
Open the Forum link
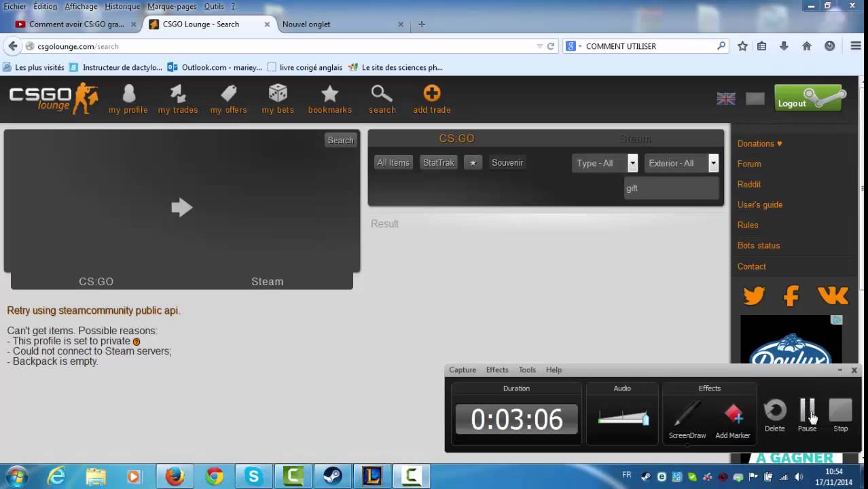click(749, 164)
